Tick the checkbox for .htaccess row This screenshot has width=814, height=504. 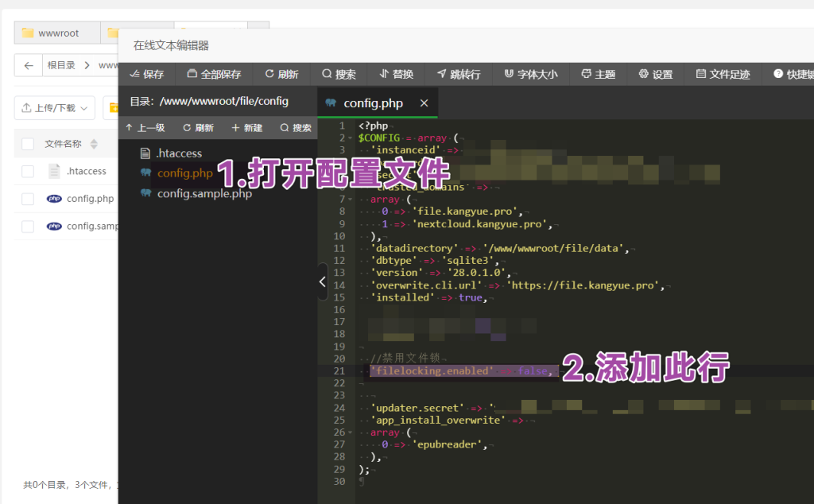click(x=28, y=171)
